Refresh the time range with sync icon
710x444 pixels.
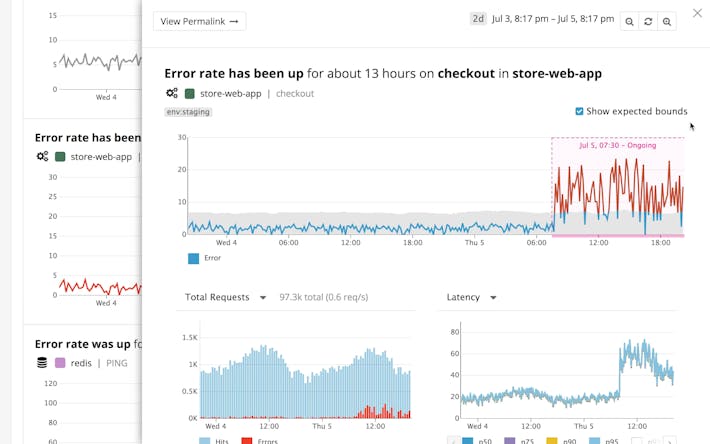[648, 21]
